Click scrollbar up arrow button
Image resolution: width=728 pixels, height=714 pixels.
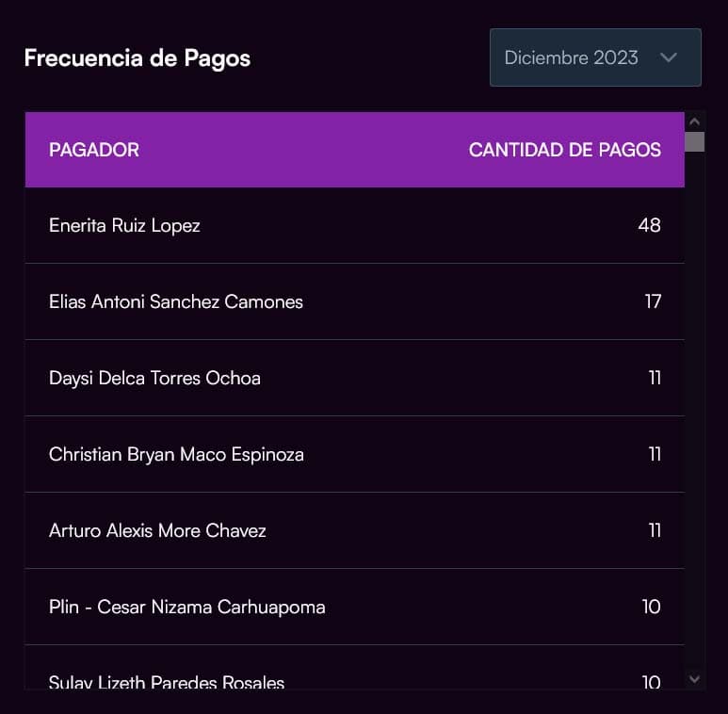(695, 122)
